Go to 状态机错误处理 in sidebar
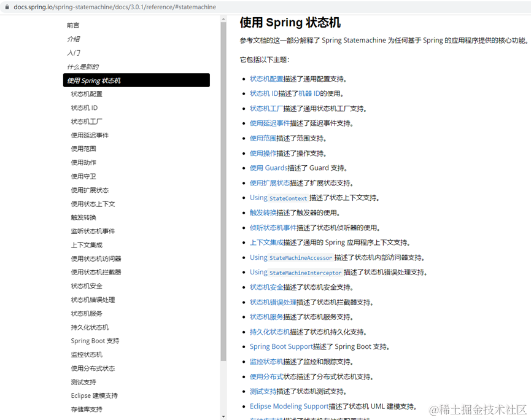This screenshot has width=531, height=420. pyautogui.click(x=93, y=300)
